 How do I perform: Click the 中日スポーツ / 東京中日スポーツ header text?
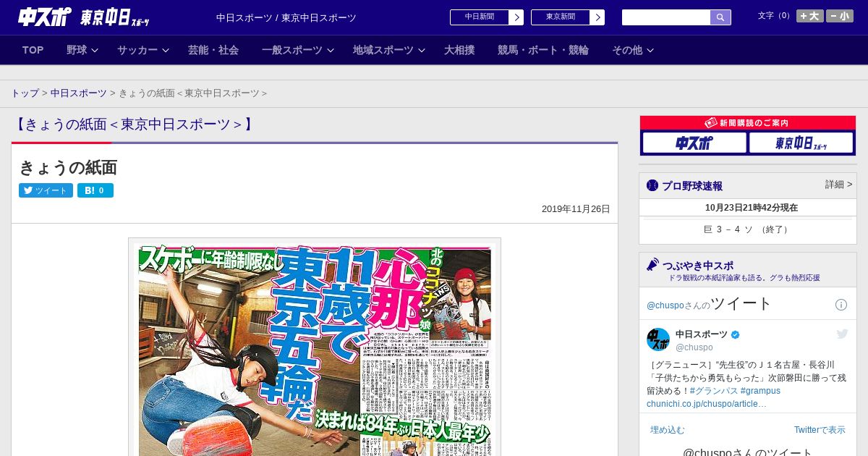pos(286,17)
